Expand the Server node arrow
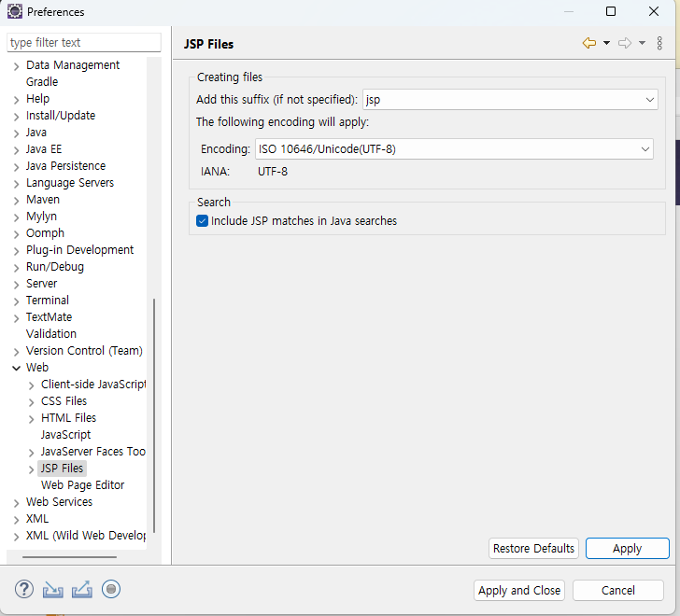This screenshot has width=680, height=616. [x=17, y=285]
